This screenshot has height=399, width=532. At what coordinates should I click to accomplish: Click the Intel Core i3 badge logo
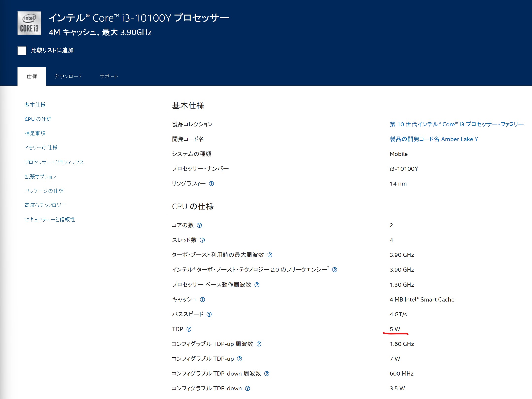(x=29, y=23)
